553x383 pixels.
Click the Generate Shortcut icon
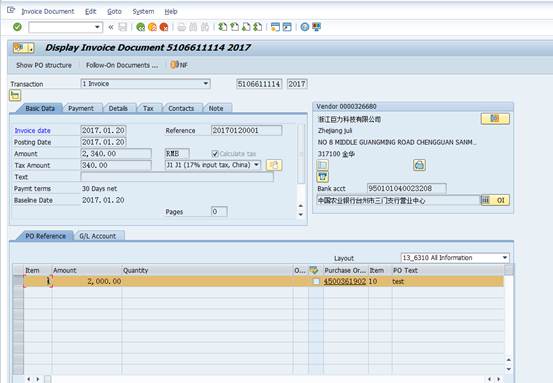287,27
